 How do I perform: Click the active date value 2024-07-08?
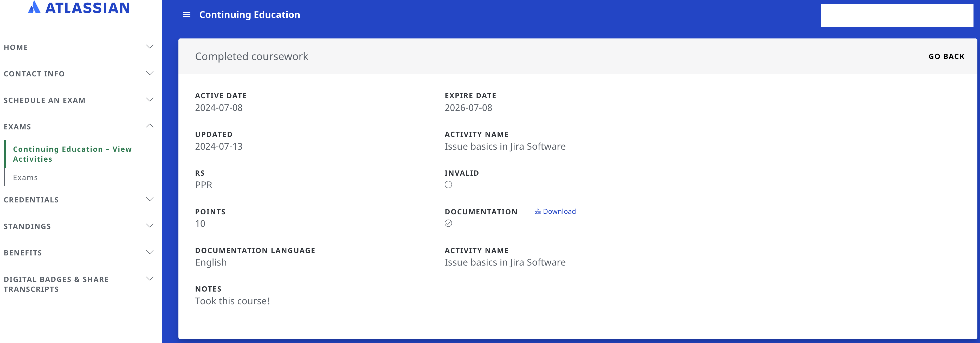[x=219, y=108]
